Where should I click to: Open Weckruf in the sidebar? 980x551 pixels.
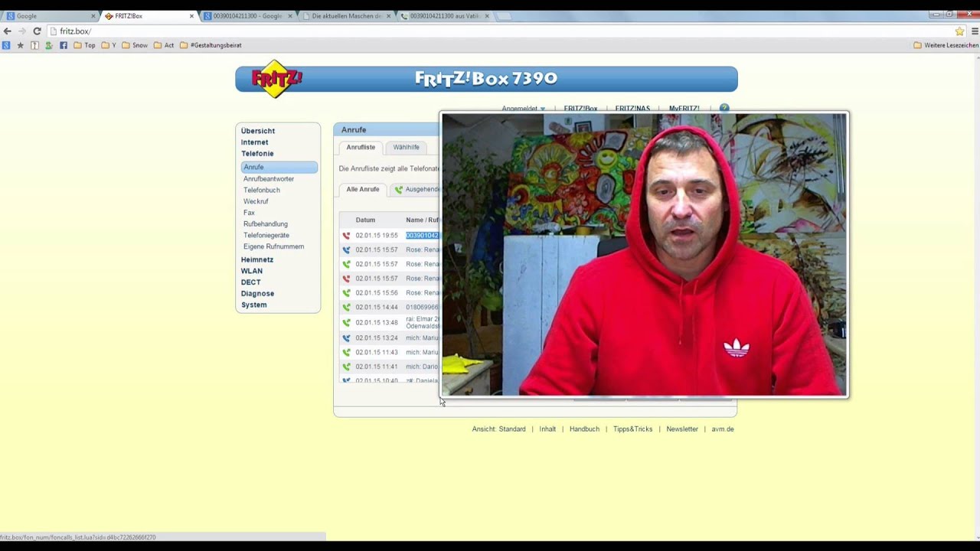256,201
